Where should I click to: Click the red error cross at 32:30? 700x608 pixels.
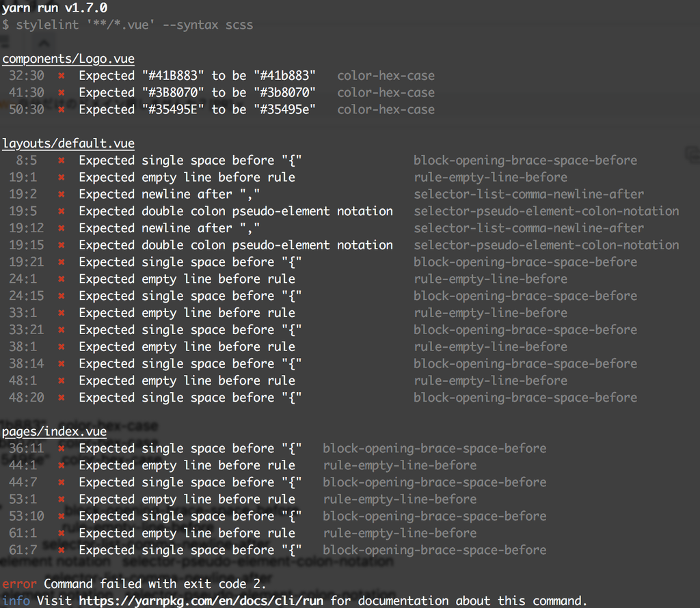coord(61,77)
